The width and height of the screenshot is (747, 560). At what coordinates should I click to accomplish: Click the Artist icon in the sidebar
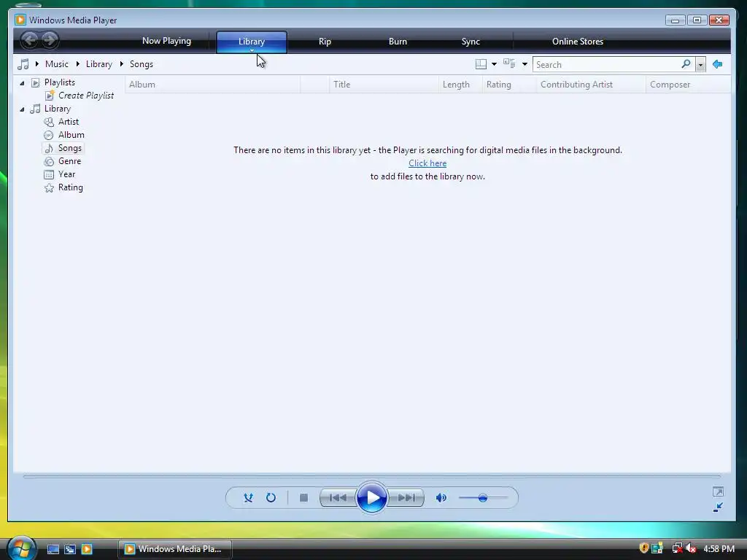click(x=49, y=122)
